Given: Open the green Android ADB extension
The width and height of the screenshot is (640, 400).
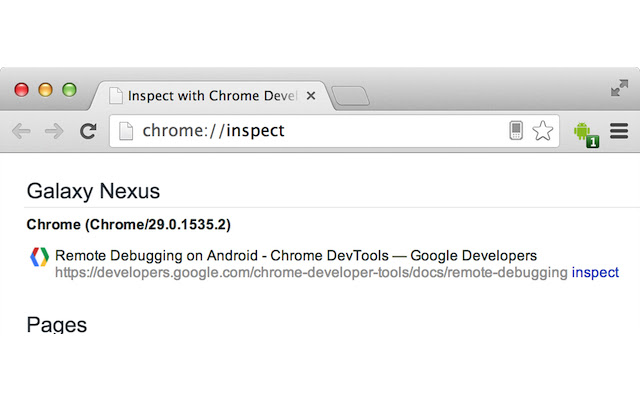Looking at the screenshot, I should 585,132.
